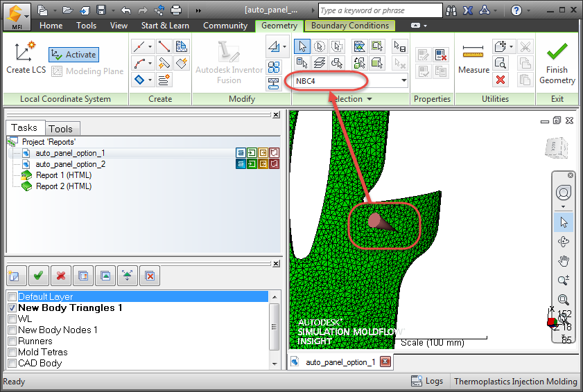Choose the Create Curves arc tool
The height and width of the screenshot is (392, 583).
click(139, 63)
